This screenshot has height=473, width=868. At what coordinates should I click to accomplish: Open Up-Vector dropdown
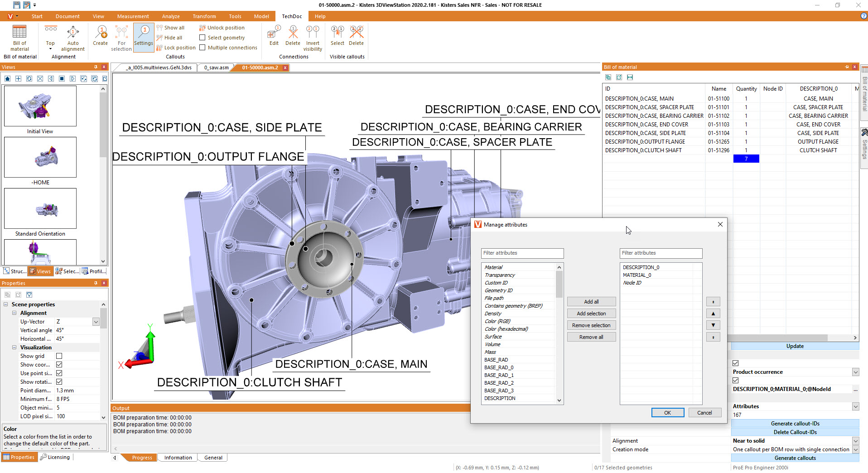click(x=96, y=322)
